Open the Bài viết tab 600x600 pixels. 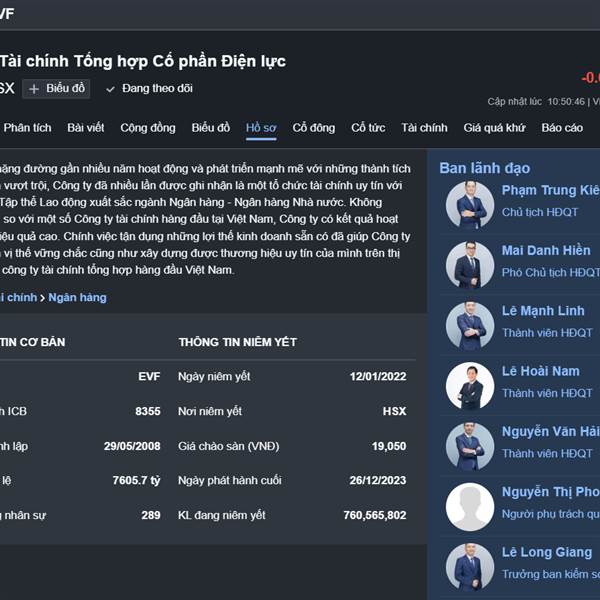tap(86, 128)
